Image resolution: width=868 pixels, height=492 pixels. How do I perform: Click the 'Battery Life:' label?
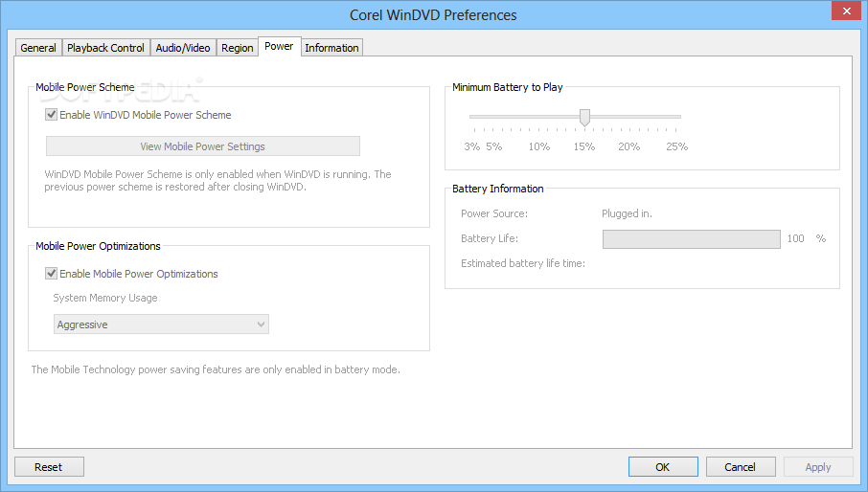[x=490, y=238]
